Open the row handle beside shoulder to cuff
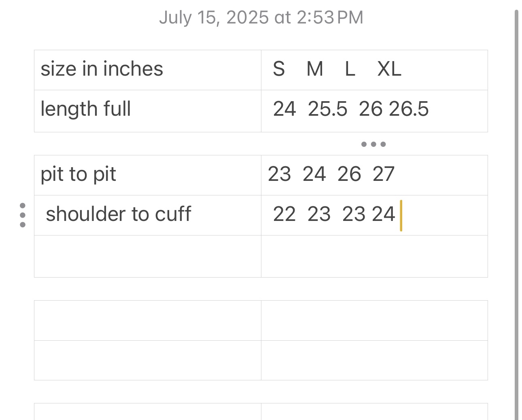522x420 pixels. 23,215
